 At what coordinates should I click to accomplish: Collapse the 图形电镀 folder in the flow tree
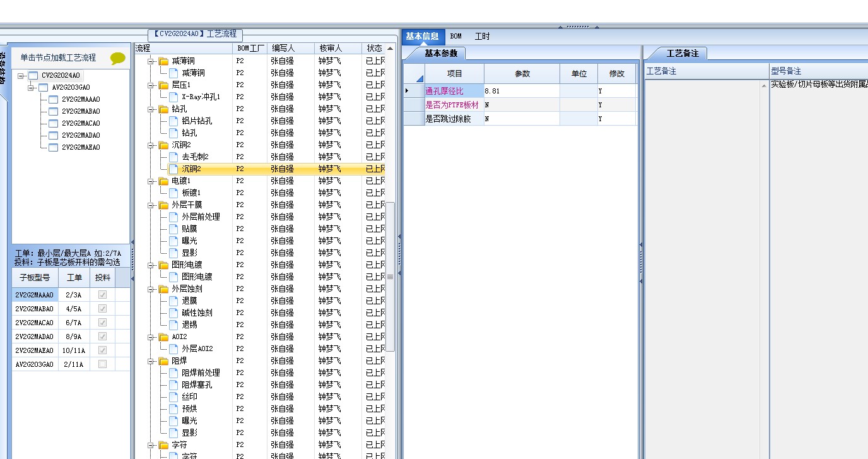click(151, 265)
